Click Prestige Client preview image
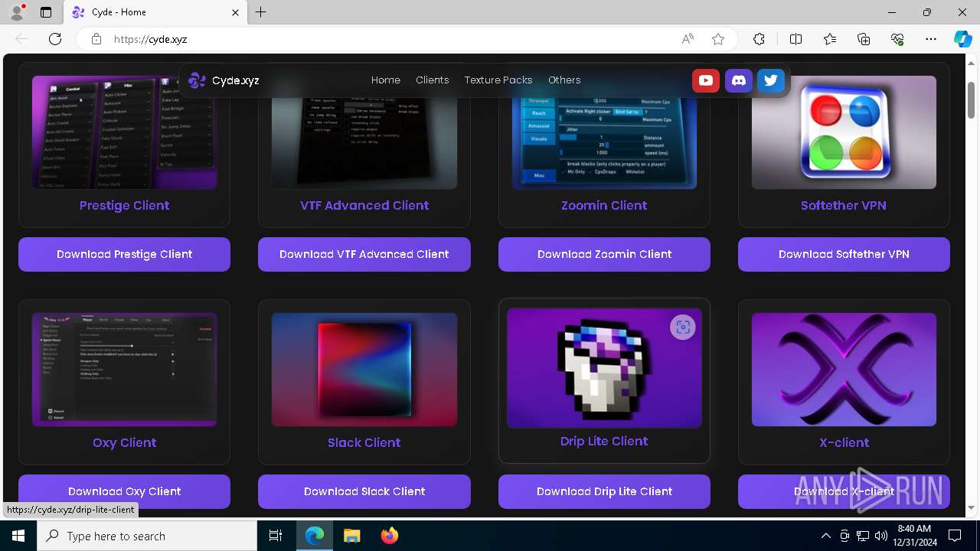Viewport: 980px width, 551px height. (124, 132)
